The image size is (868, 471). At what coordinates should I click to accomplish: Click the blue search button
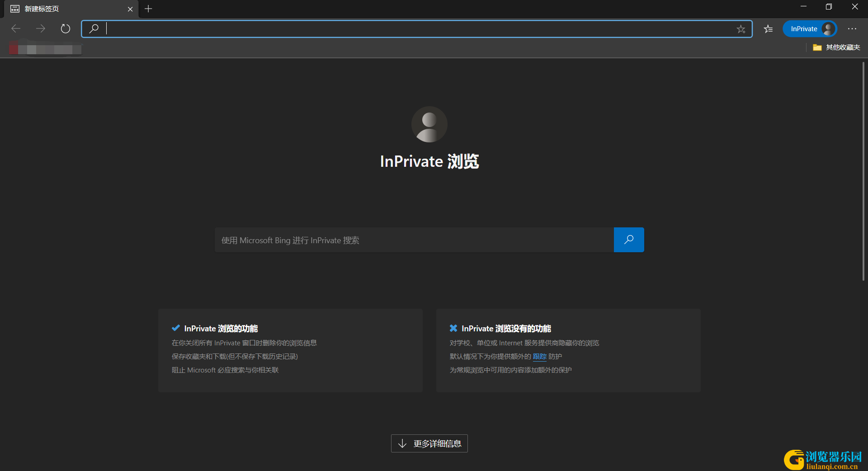[x=629, y=240]
